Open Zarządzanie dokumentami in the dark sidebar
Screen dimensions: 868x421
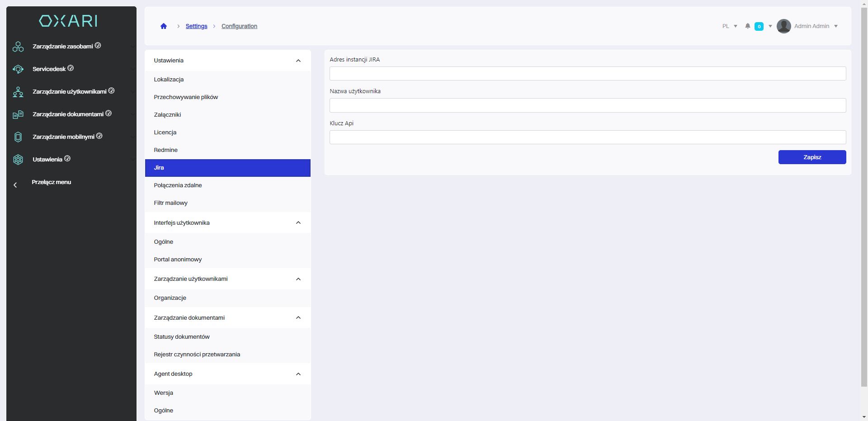tap(68, 114)
